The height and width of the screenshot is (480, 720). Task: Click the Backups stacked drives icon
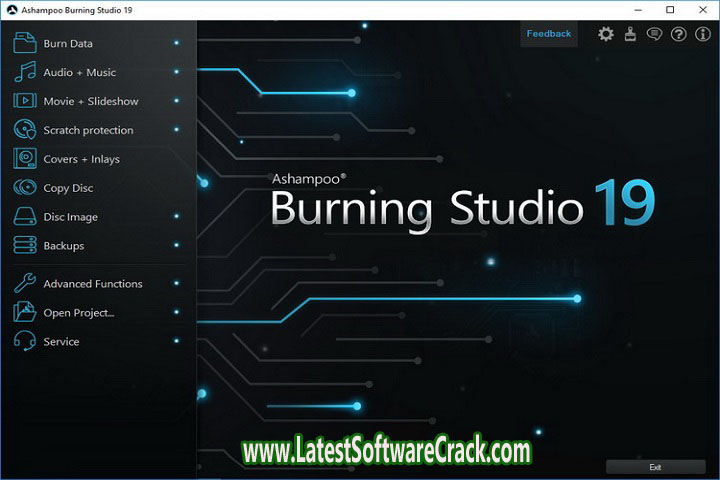[x=25, y=245]
